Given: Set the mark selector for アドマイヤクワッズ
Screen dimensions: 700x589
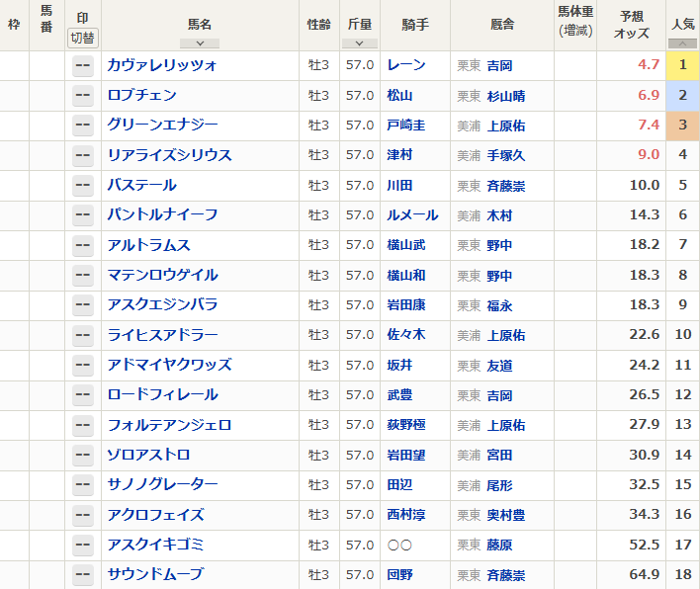Looking at the screenshot, I should 83,366.
